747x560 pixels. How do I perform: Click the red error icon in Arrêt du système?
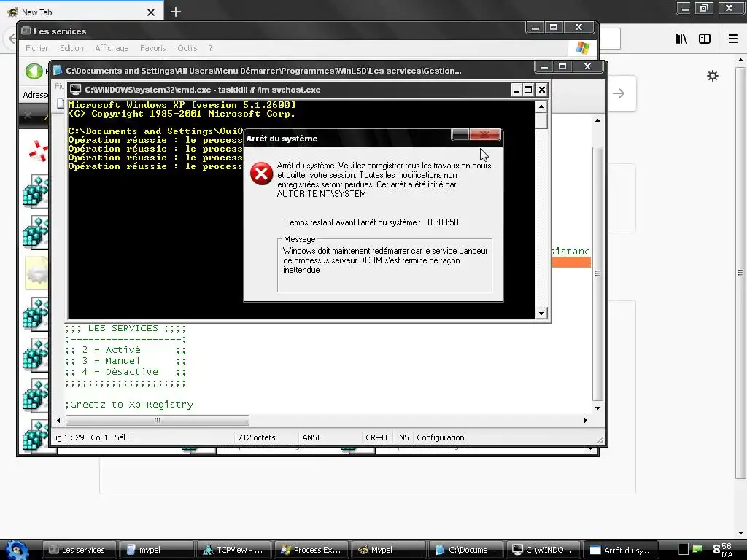pos(262,174)
